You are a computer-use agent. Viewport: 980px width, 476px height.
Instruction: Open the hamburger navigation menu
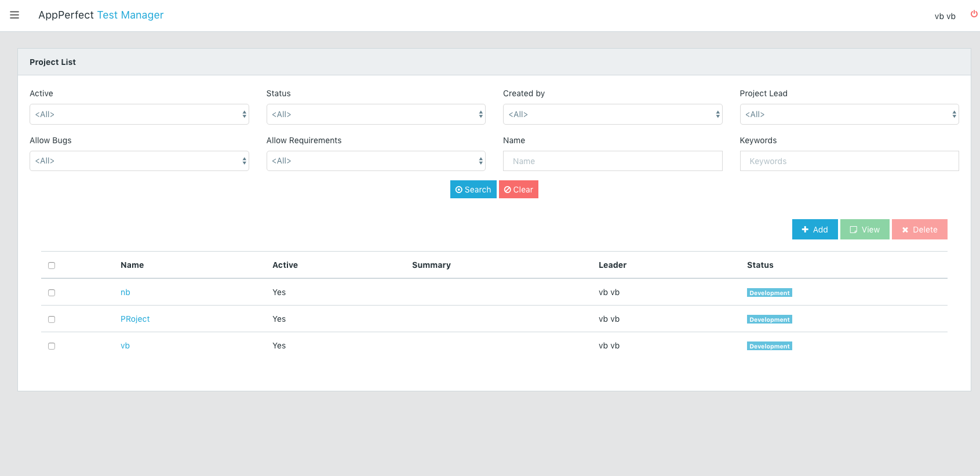tap(14, 15)
